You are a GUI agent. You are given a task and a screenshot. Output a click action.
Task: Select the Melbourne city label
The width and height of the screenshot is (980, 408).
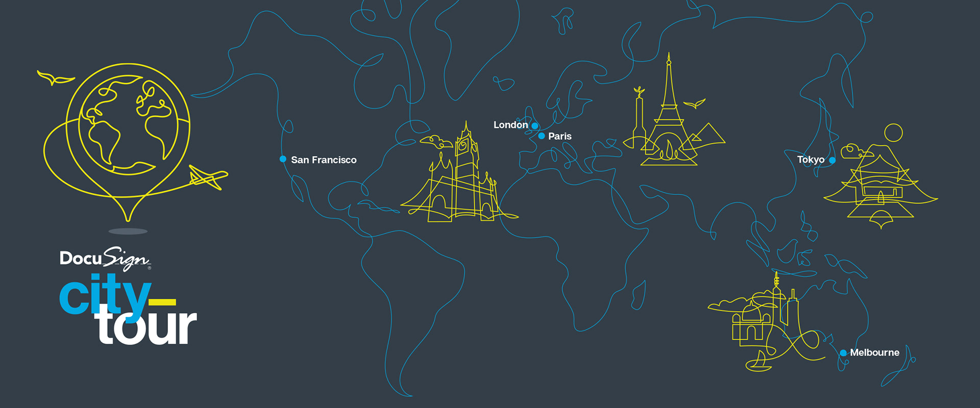[x=874, y=352]
